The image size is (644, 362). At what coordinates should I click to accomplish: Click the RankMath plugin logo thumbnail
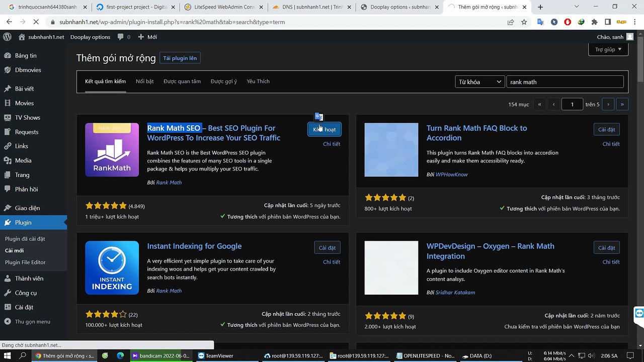click(112, 150)
